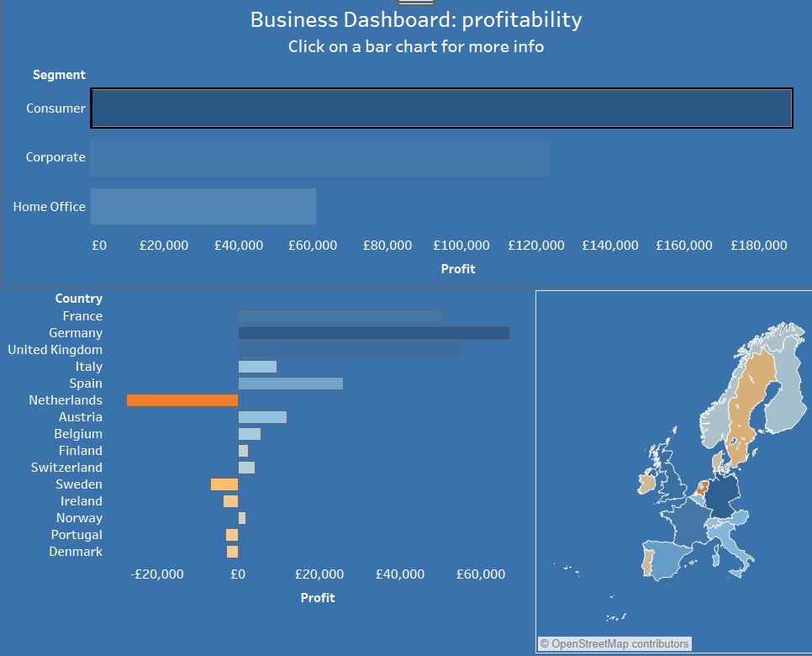Screen dimensions: 812x656
Task: Click the Germany profit bar
Action: [x=374, y=332]
